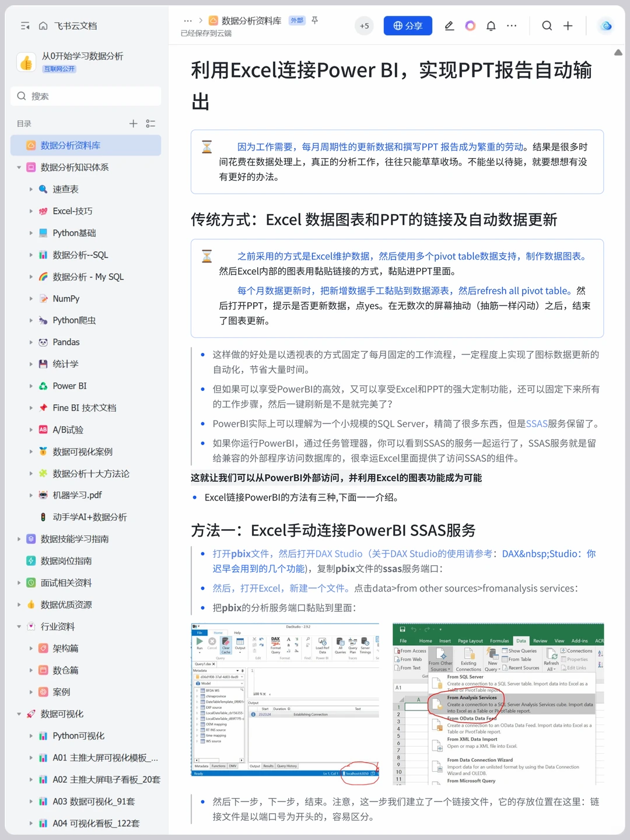Click the 分享 share button

click(408, 26)
